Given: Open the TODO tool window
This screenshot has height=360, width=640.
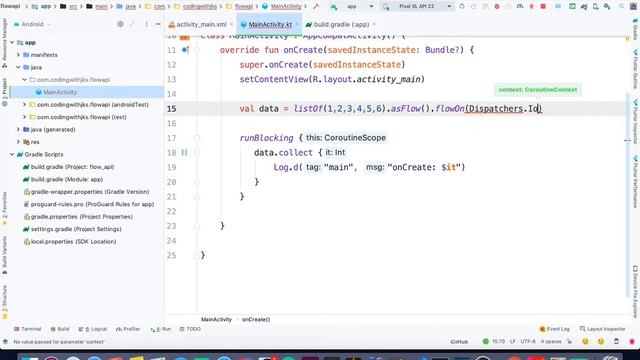Looking at the screenshot, I should coord(190,329).
